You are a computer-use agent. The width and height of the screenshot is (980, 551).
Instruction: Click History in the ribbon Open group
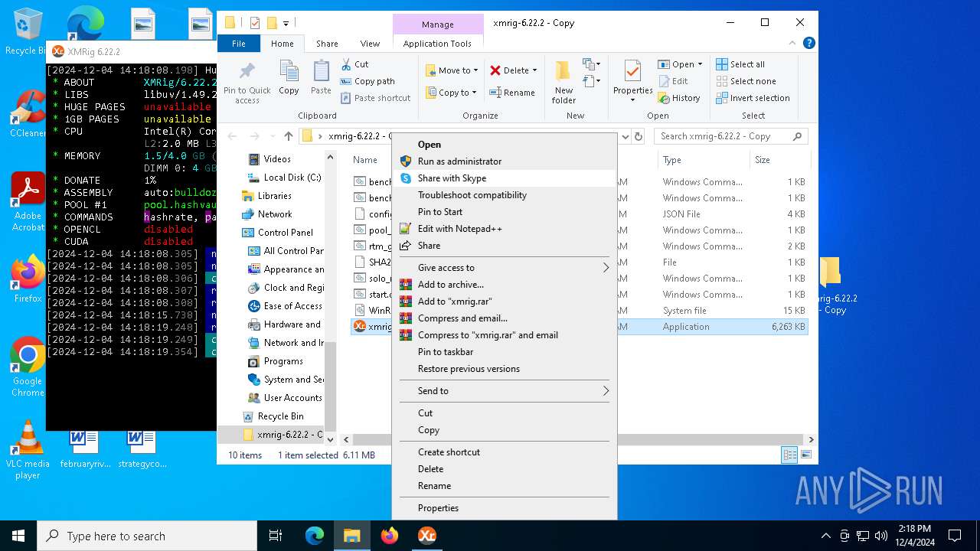(x=679, y=98)
